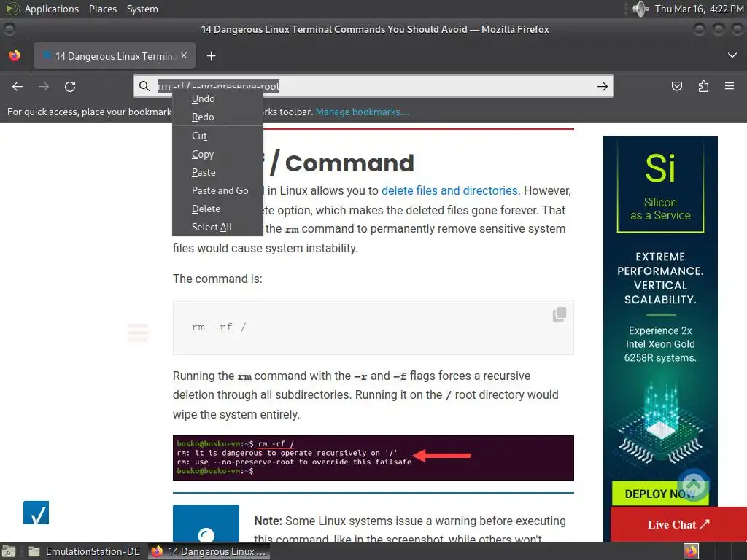Click the blue checkmark badge icon
The width and height of the screenshot is (747, 560).
(36, 513)
